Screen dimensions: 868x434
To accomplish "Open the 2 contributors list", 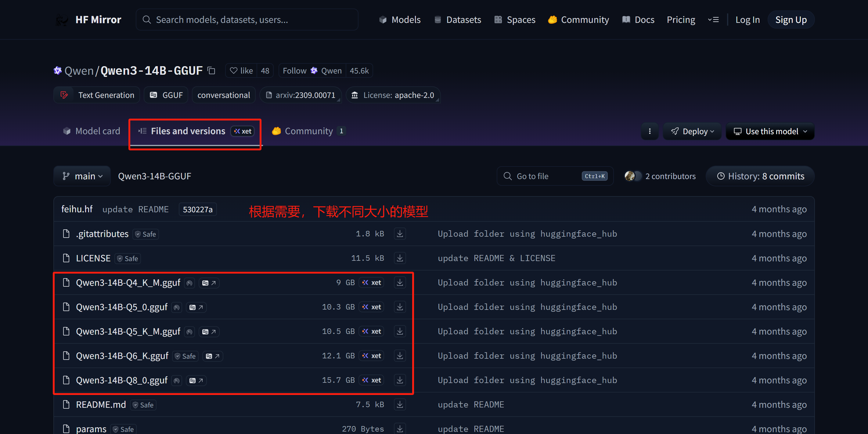I will tap(660, 176).
